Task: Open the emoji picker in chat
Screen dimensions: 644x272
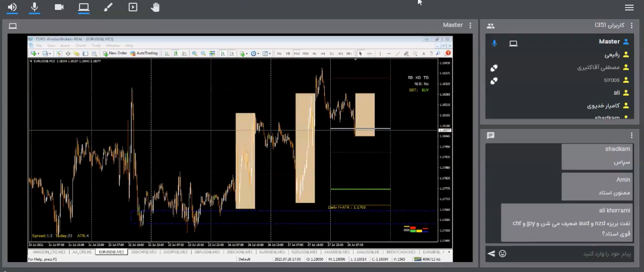Action: pyautogui.click(x=503, y=254)
